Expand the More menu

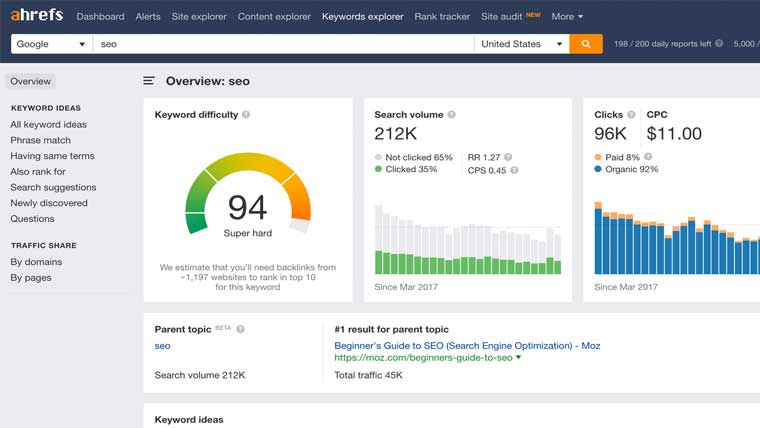click(x=567, y=16)
